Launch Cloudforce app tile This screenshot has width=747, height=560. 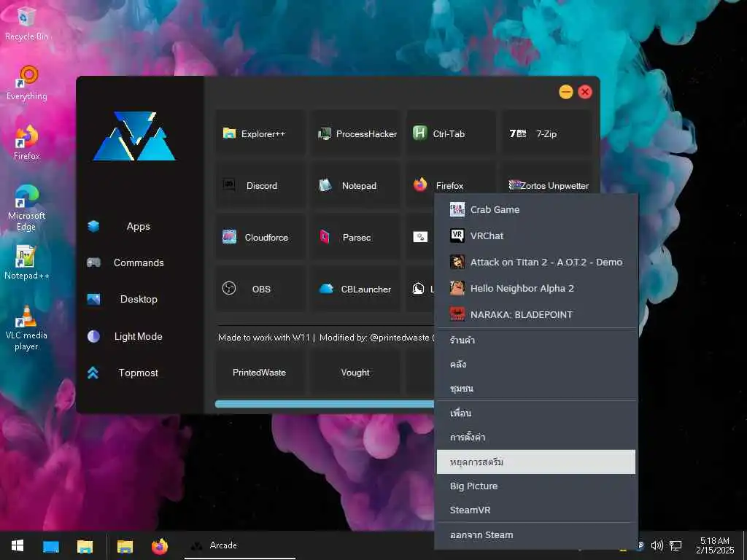coord(260,237)
